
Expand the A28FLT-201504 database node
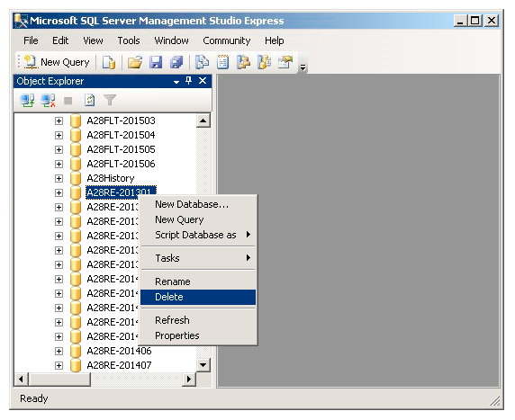pyautogui.click(x=59, y=136)
